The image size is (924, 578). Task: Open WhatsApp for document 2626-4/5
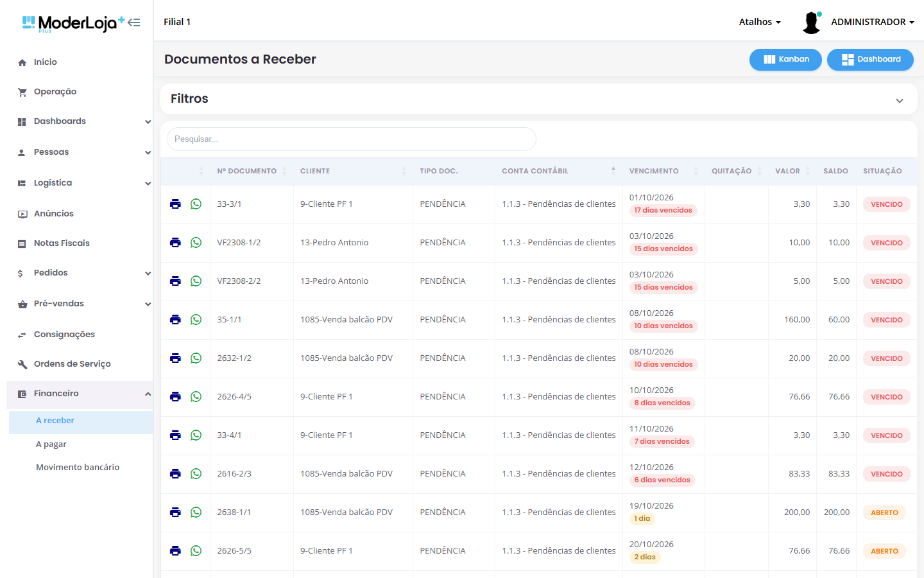[x=196, y=396]
